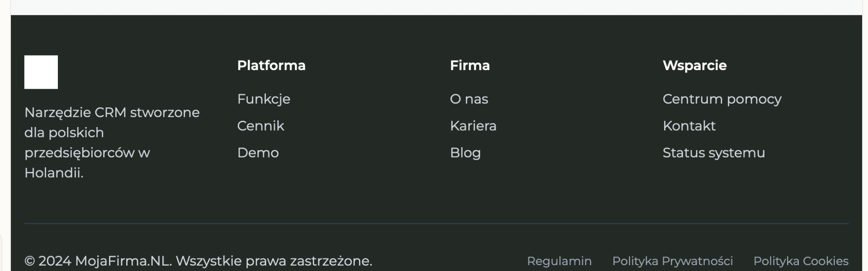The image size is (868, 271).
Task: Click the Kontakt link under Wsparcie
Action: [689, 126]
